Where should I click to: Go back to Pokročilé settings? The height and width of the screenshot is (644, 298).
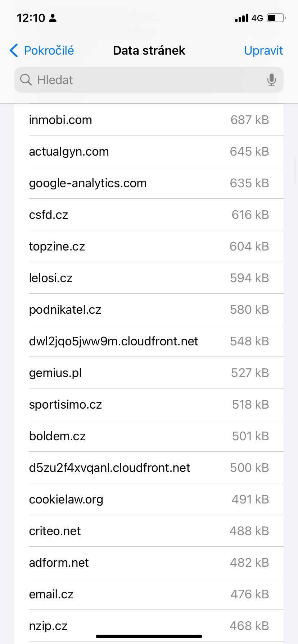coord(49,51)
